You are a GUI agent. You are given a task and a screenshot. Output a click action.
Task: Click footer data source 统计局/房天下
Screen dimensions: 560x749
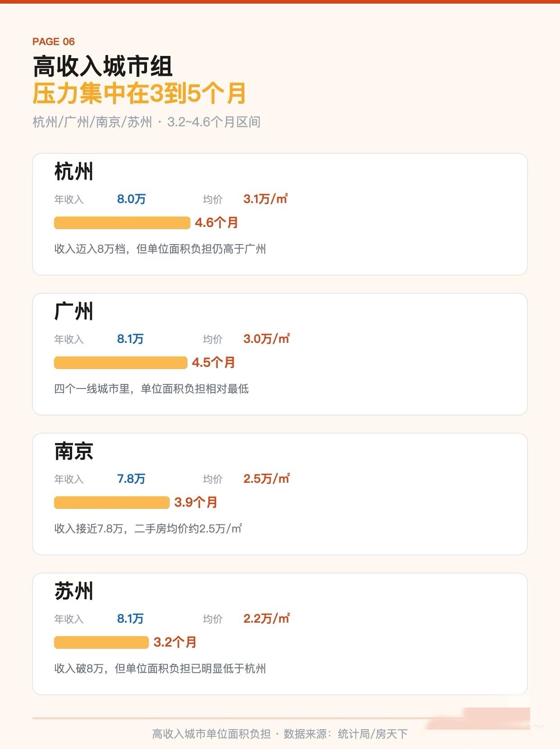(373, 734)
